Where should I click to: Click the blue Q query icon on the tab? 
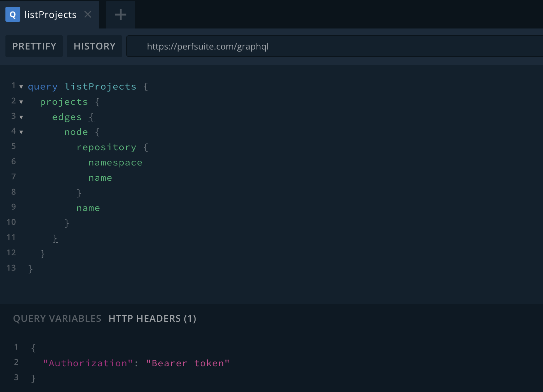pos(13,15)
